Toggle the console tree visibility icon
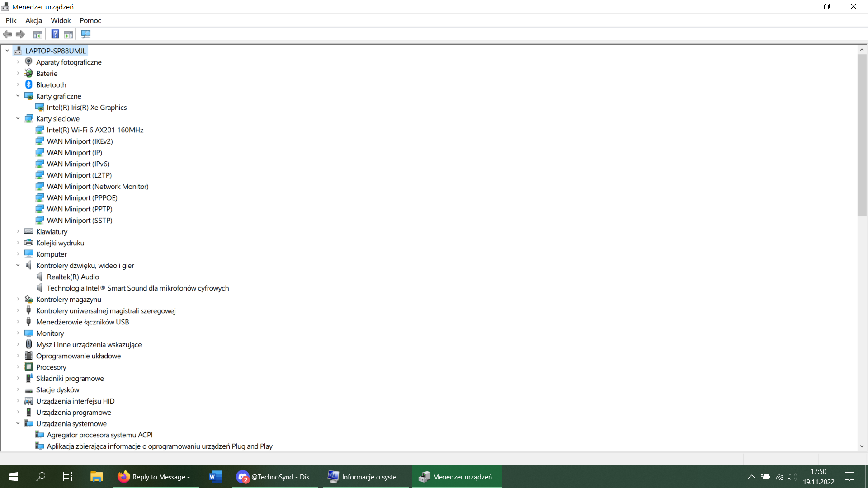The height and width of the screenshot is (488, 868). click(x=38, y=34)
